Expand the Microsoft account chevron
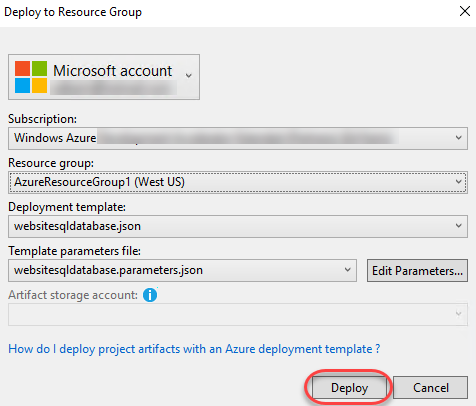Viewport: 476px width, 406px height. (x=188, y=76)
